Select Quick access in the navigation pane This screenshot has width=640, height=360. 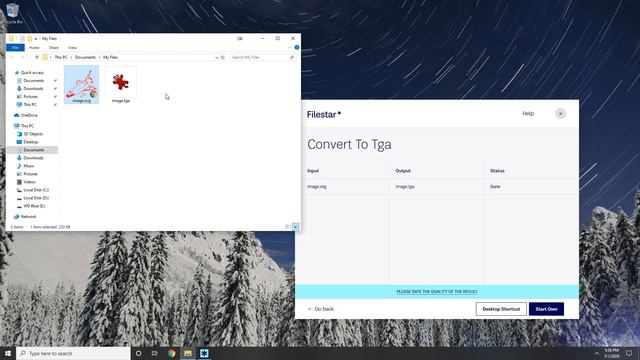pos(32,73)
